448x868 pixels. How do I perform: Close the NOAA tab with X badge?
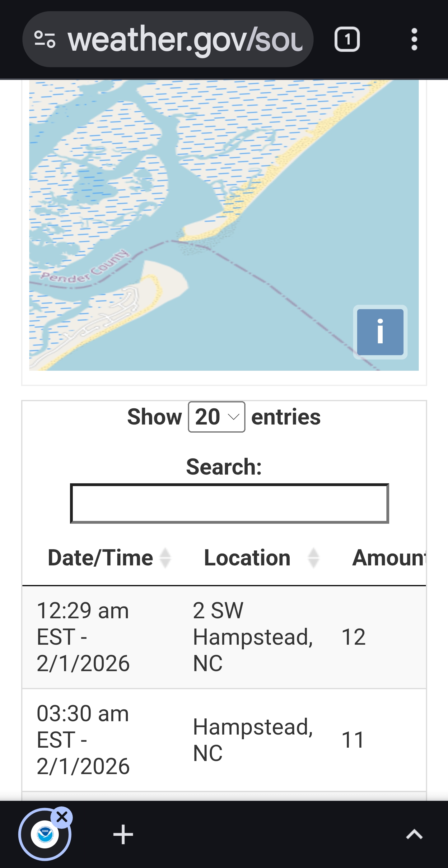coord(62,817)
